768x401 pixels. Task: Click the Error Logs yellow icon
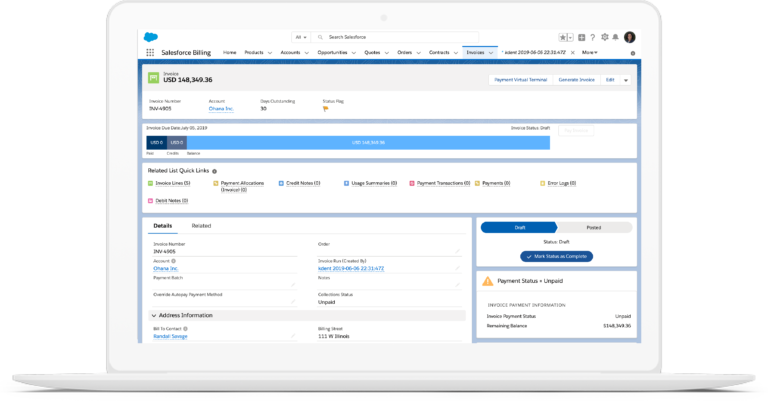pos(543,183)
